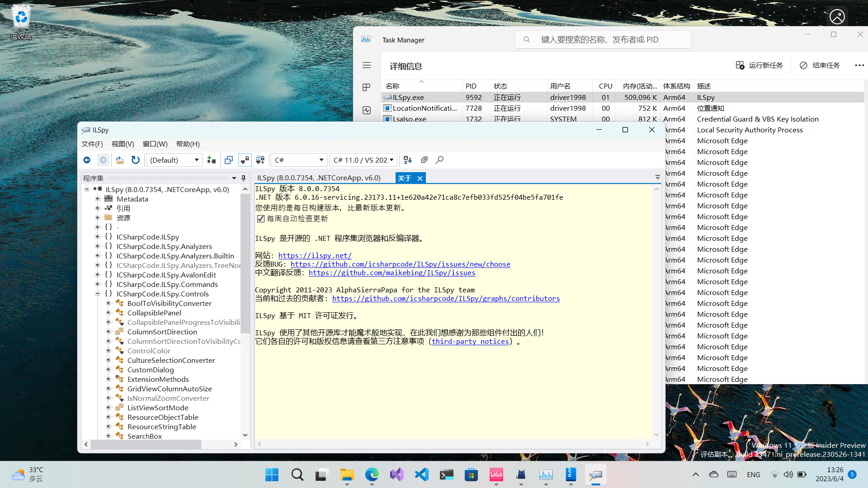Toggle the public-only members filter

(x=245, y=160)
